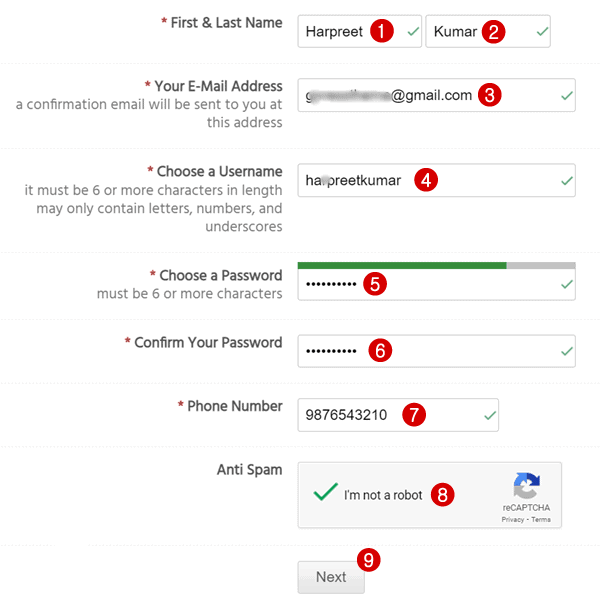Click the password strength bar

pos(437,266)
